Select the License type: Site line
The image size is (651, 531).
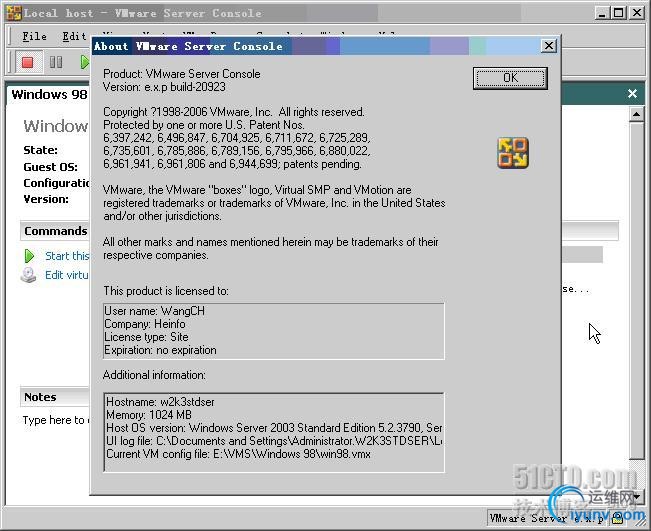tap(147, 337)
